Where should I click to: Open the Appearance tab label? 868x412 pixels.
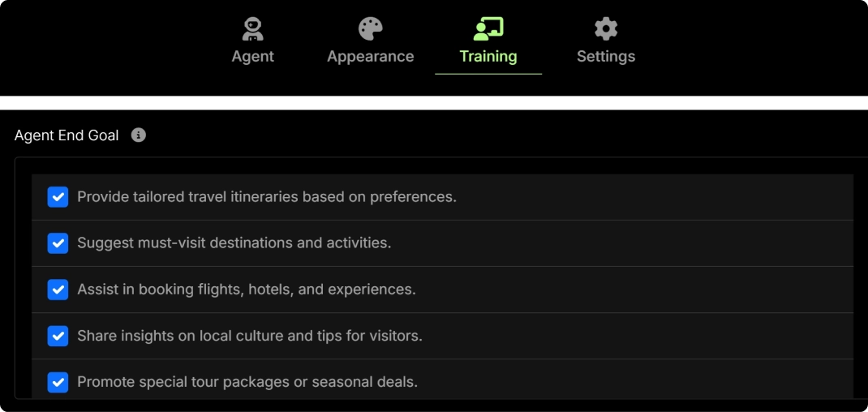[371, 57]
